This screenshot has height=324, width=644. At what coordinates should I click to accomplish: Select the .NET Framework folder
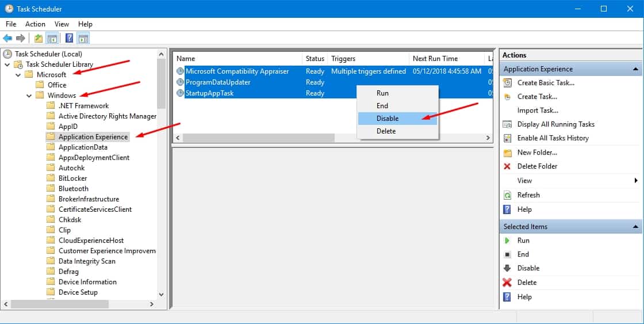pyautogui.click(x=84, y=106)
